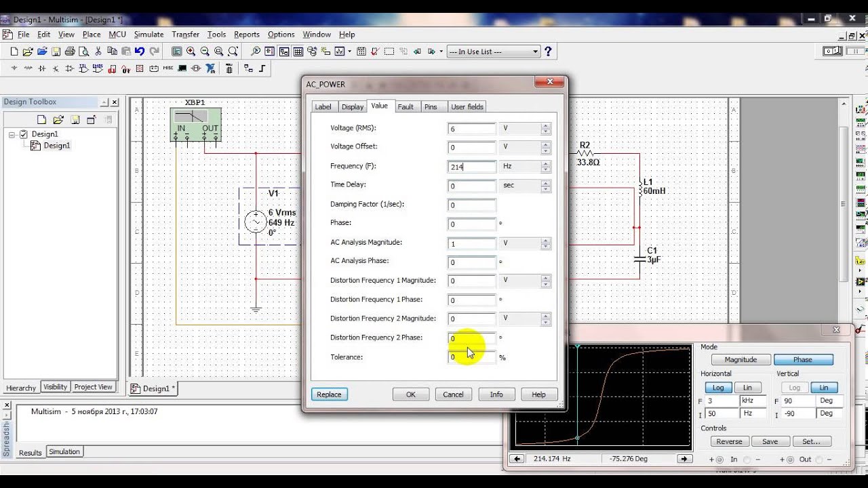Place a Basic component (resistor icon)
Viewport: 868px width, 488px height.
click(x=28, y=68)
